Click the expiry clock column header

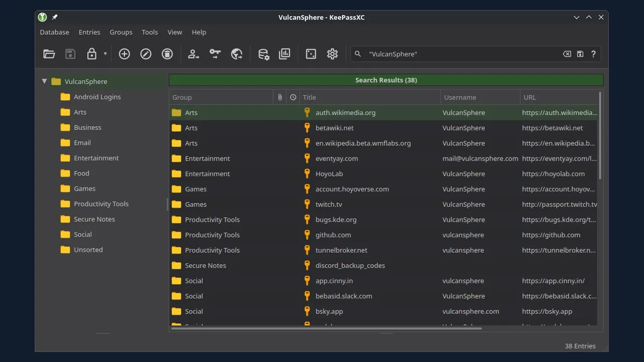[x=293, y=97]
